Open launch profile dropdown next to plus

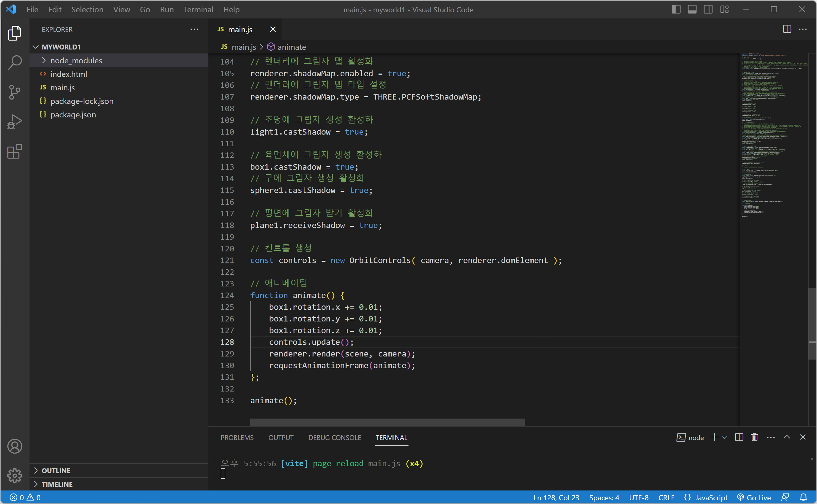[x=725, y=437]
